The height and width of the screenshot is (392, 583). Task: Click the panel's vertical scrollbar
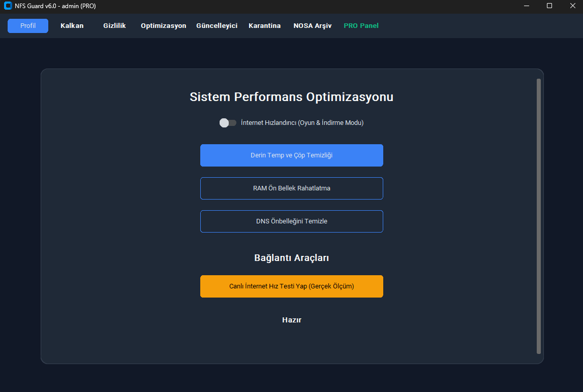(538, 216)
